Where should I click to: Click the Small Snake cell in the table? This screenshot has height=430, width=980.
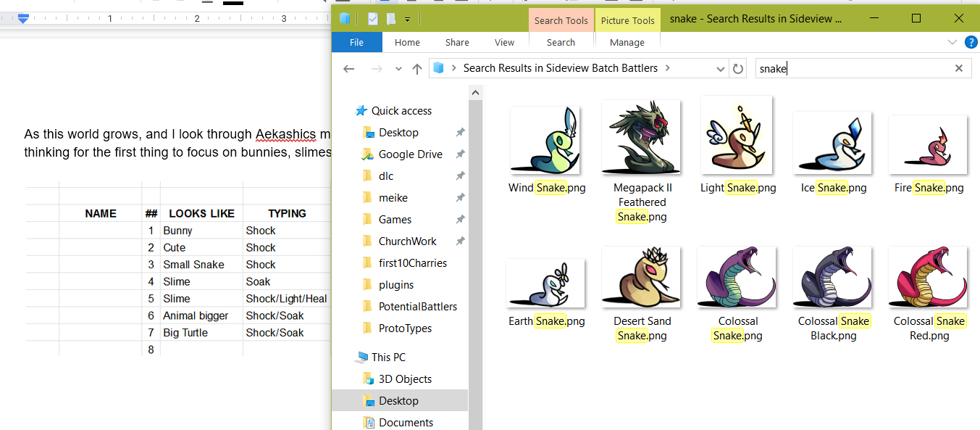(x=201, y=265)
